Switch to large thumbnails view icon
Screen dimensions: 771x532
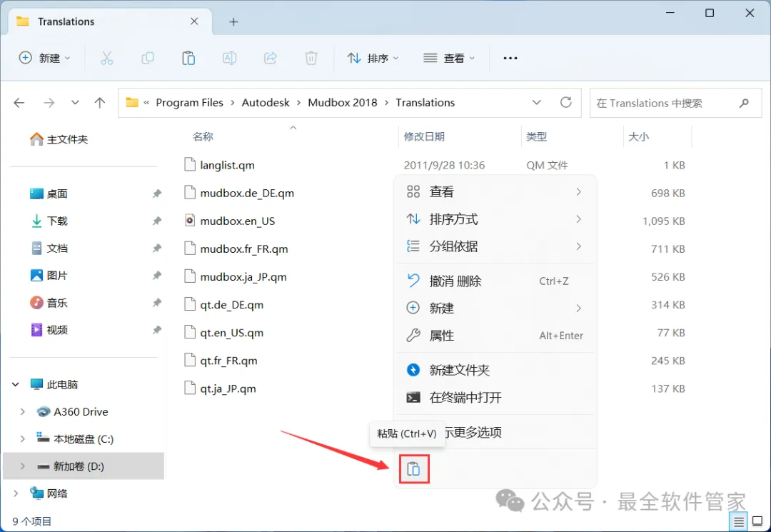757,521
